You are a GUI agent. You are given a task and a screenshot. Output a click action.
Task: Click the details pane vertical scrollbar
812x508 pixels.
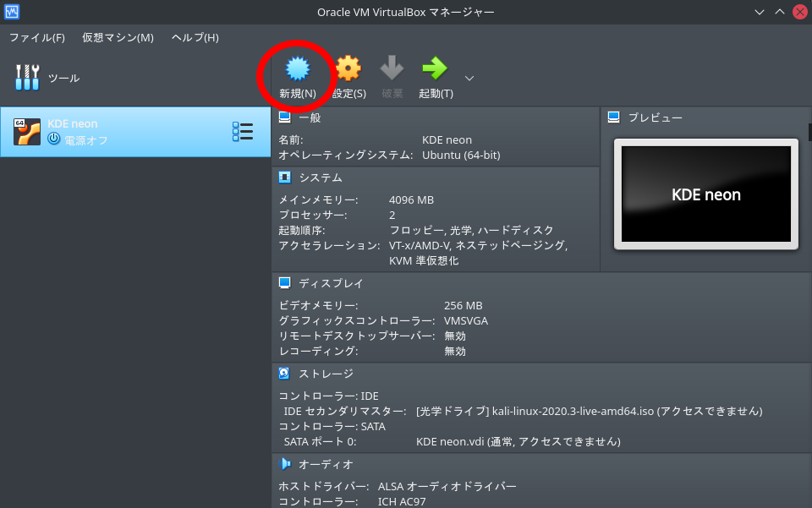(809, 132)
